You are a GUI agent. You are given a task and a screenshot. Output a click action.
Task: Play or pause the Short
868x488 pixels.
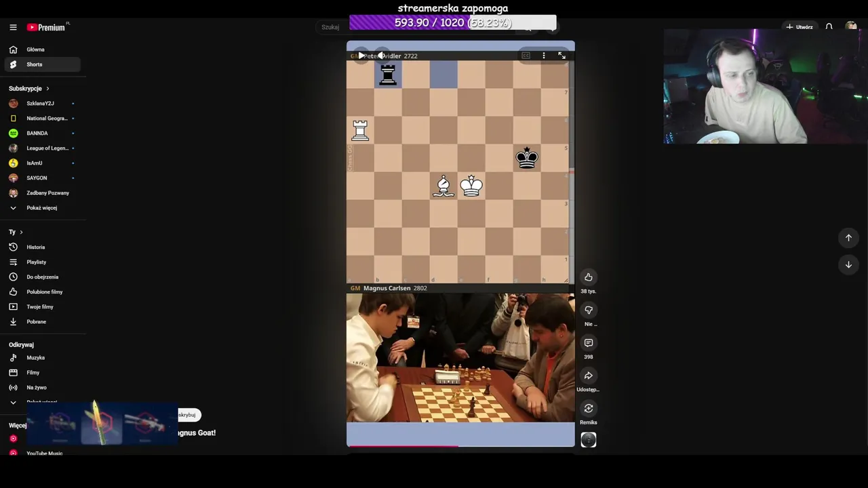tap(361, 56)
